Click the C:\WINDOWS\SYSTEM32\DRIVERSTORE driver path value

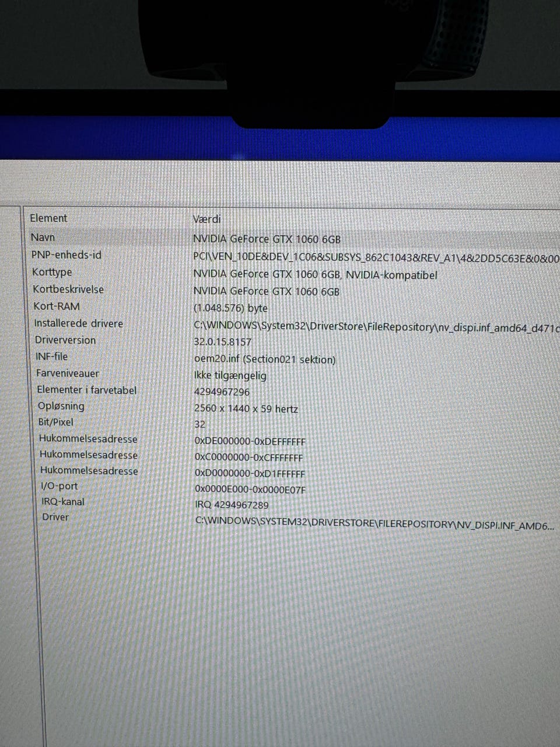(x=374, y=523)
